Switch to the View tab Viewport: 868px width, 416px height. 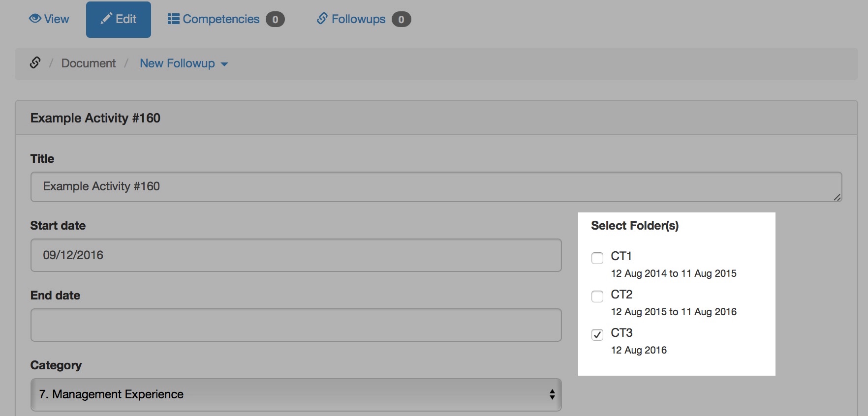(x=49, y=19)
